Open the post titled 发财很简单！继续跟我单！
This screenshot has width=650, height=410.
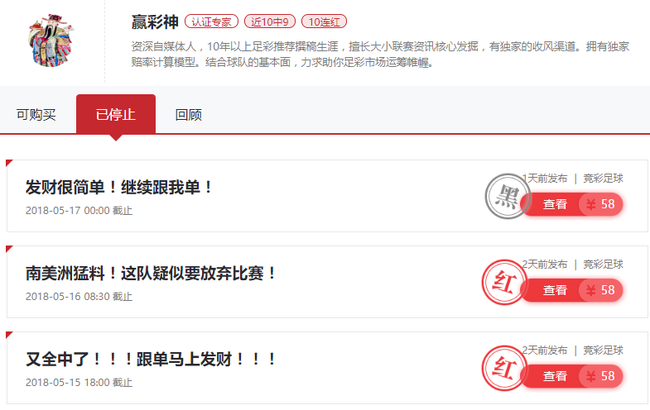pyautogui.click(x=119, y=187)
